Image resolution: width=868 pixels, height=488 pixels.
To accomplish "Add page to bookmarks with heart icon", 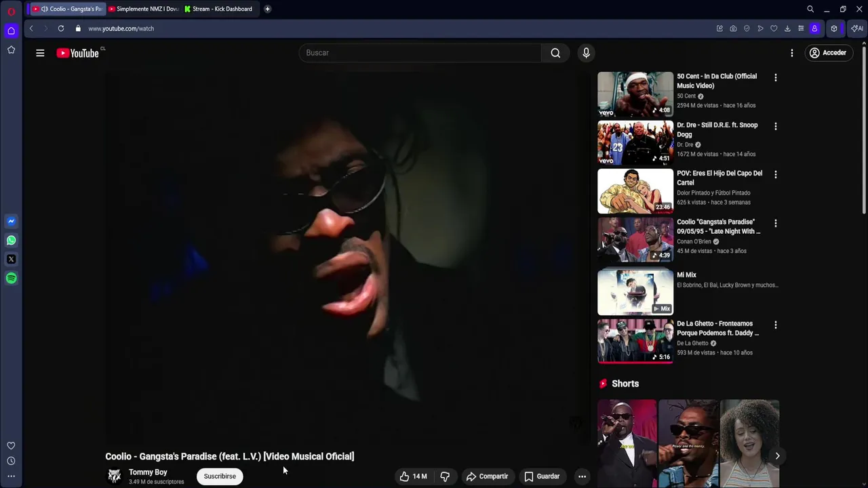I will coord(774,28).
